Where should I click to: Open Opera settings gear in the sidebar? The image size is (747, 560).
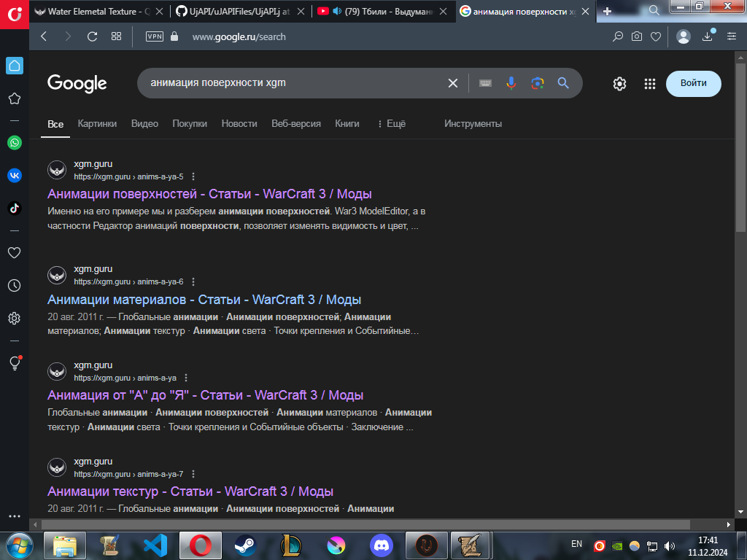(x=15, y=318)
